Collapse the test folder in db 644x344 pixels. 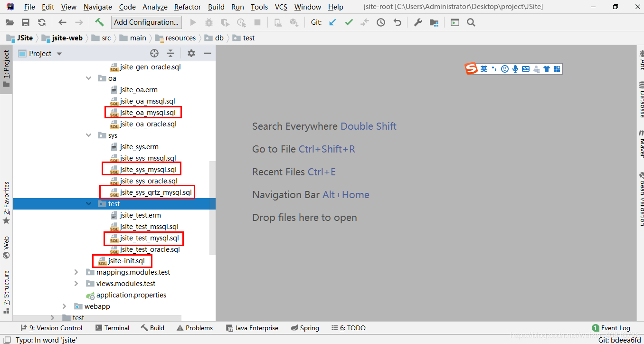pyautogui.click(x=88, y=204)
